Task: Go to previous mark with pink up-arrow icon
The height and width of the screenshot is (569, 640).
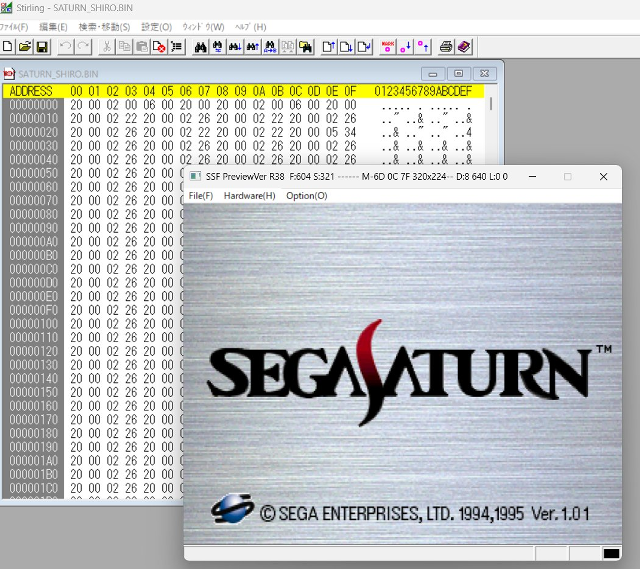Action: click(x=423, y=47)
